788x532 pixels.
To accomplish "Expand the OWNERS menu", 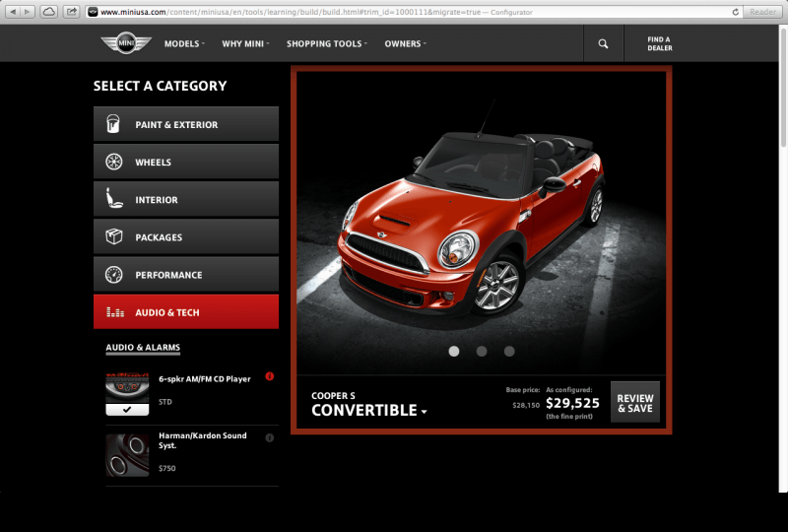I will coord(406,43).
